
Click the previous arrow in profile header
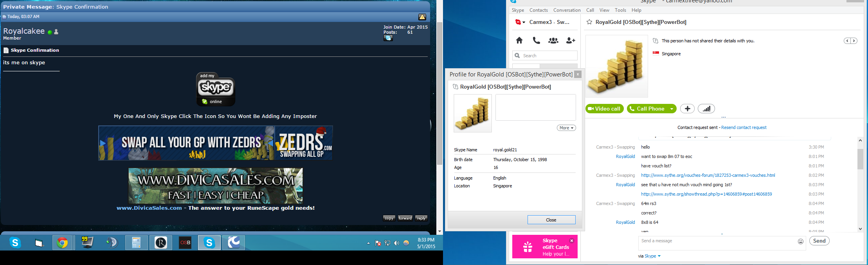tap(847, 41)
